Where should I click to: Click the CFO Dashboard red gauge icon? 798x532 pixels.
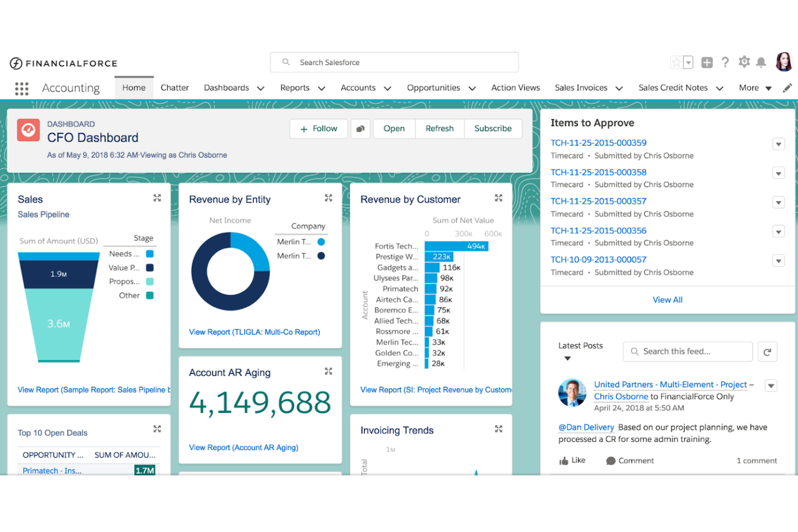(28, 130)
